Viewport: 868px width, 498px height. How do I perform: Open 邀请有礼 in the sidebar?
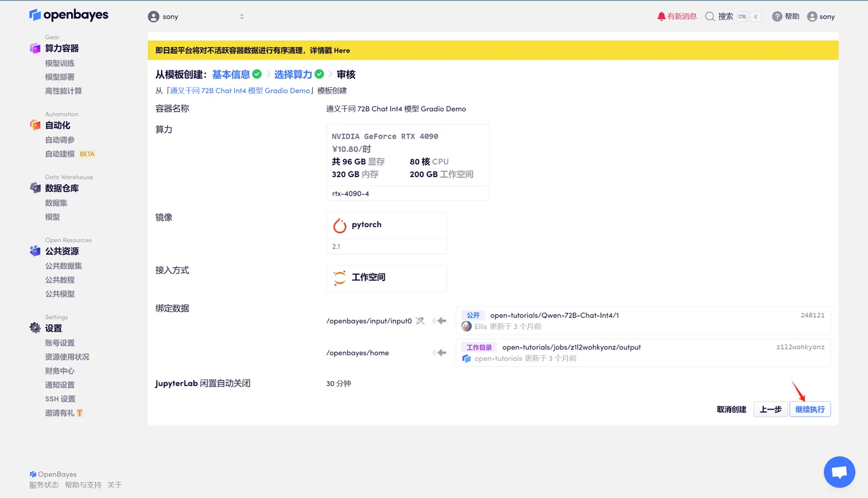60,413
